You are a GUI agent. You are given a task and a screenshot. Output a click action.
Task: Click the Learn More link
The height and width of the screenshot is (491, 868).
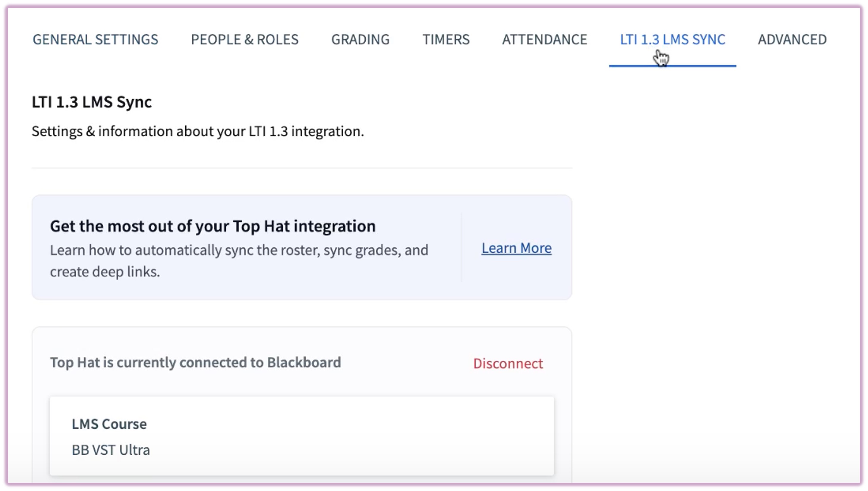pos(516,248)
